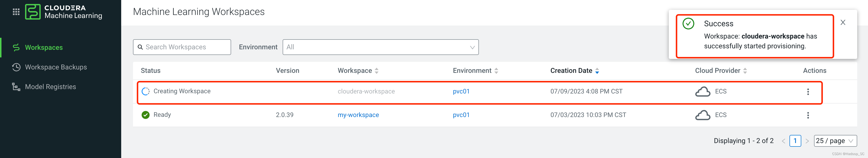
Task: Type in the Search Workspaces field
Action: pyautogui.click(x=185, y=47)
